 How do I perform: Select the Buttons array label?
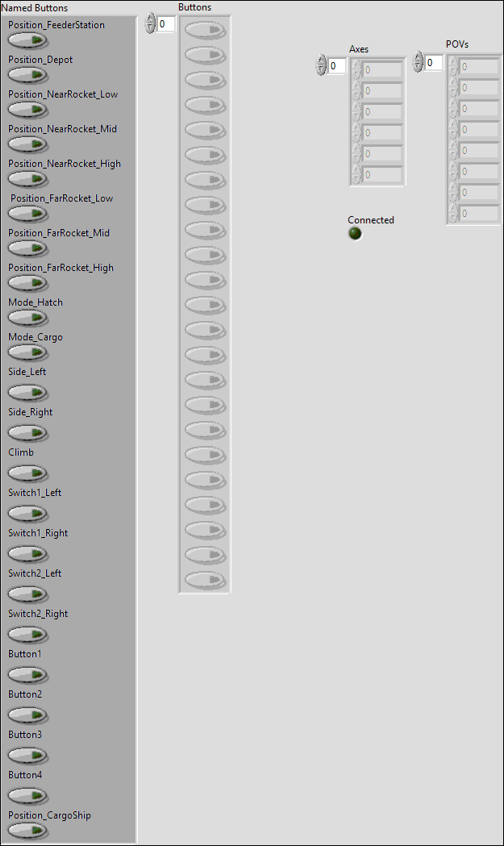pos(195,7)
